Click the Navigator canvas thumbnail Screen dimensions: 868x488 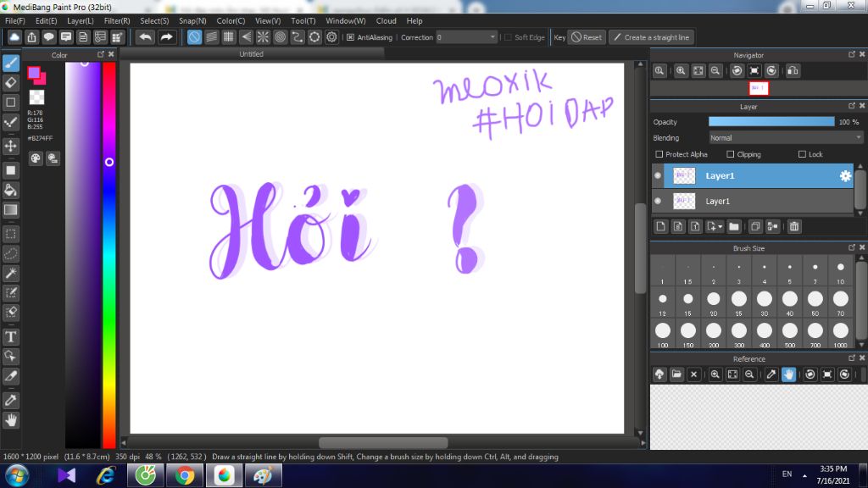pos(759,88)
